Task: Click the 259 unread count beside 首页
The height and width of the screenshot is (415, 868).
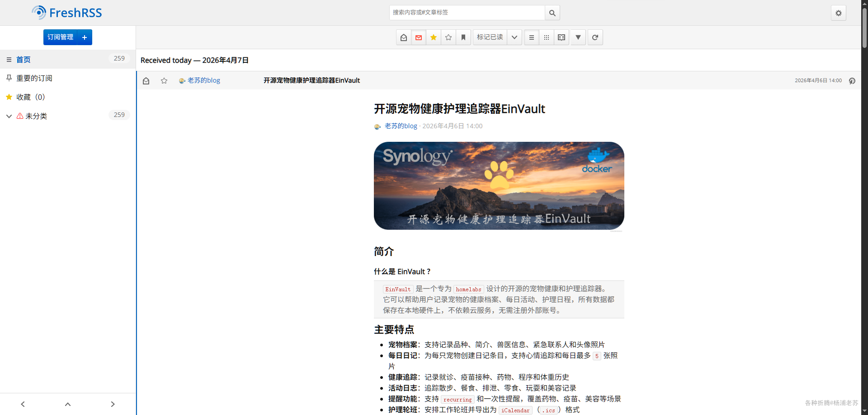Action: pyautogui.click(x=119, y=59)
